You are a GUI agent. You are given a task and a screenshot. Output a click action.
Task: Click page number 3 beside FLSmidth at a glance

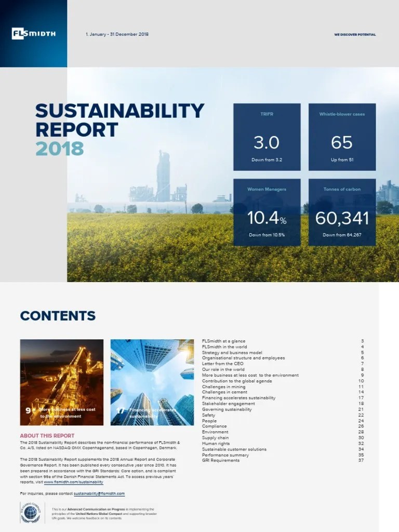[x=362, y=341]
